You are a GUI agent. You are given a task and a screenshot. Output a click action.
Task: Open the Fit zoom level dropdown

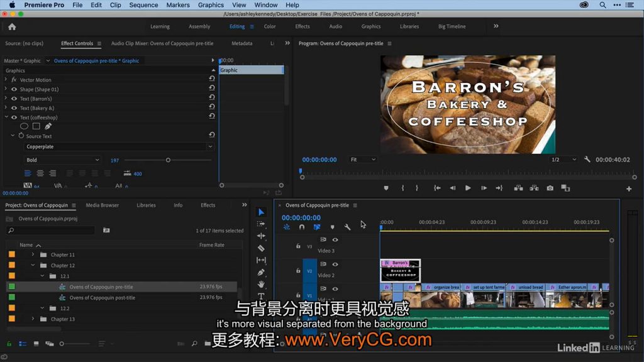coord(363,159)
